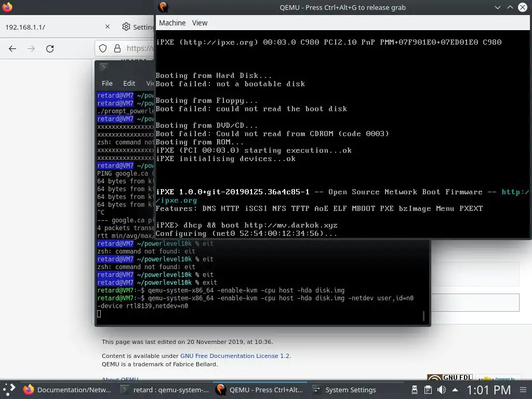Go forward in the Firefox browser
The width and height of the screenshot is (532, 399).
31,48
